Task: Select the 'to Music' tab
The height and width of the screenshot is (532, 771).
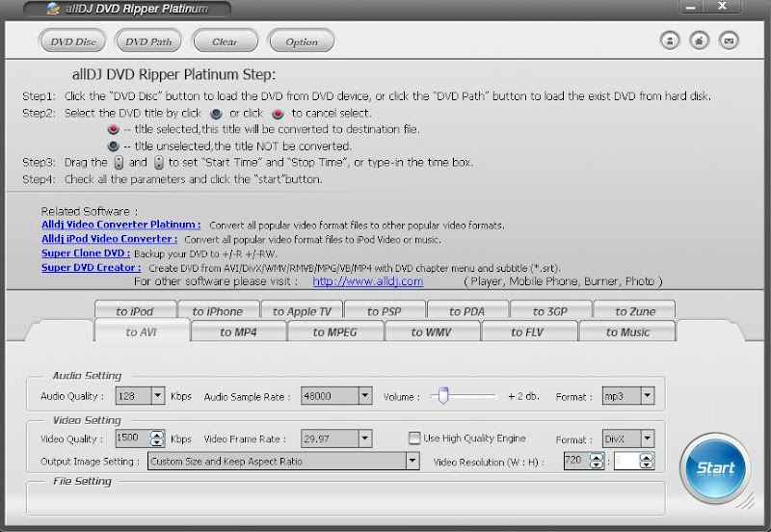Action: point(628,331)
